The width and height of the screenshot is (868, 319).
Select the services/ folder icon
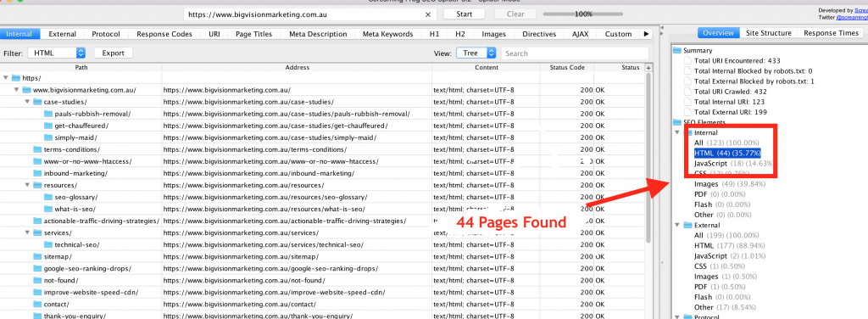37,232
